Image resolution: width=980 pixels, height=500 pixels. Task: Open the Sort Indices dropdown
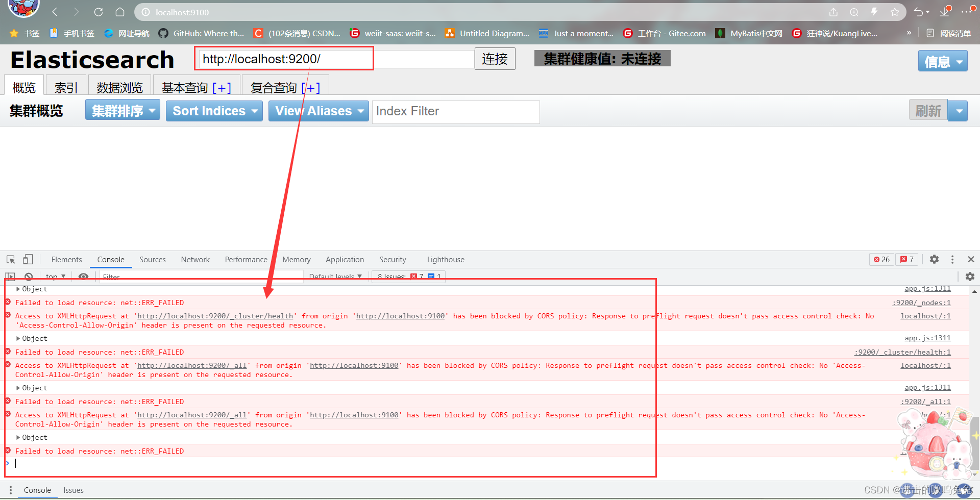[214, 111]
